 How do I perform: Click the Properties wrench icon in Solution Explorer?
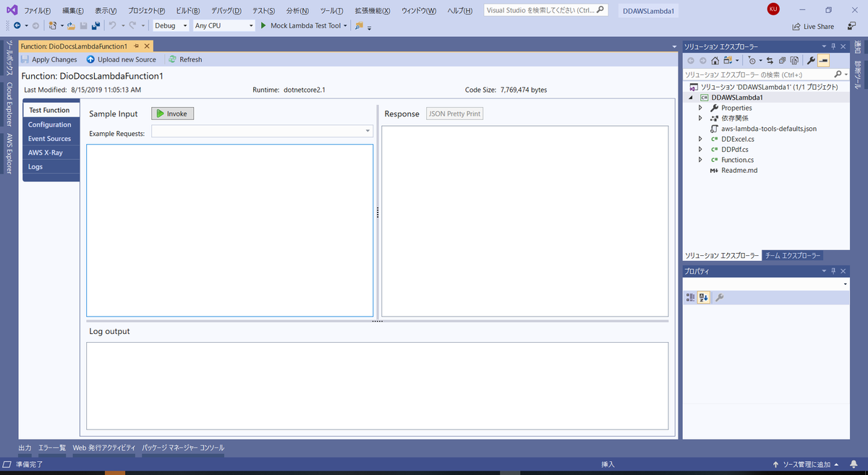811,61
